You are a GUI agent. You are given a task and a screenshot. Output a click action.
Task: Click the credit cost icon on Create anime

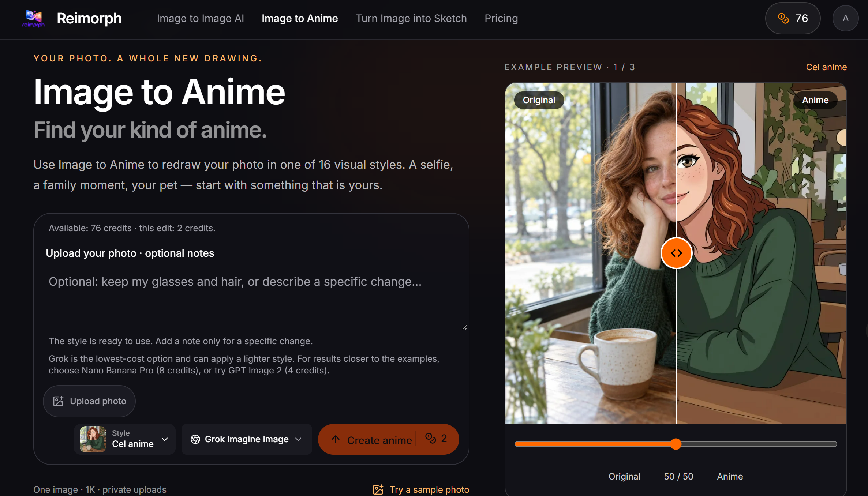[x=431, y=438]
